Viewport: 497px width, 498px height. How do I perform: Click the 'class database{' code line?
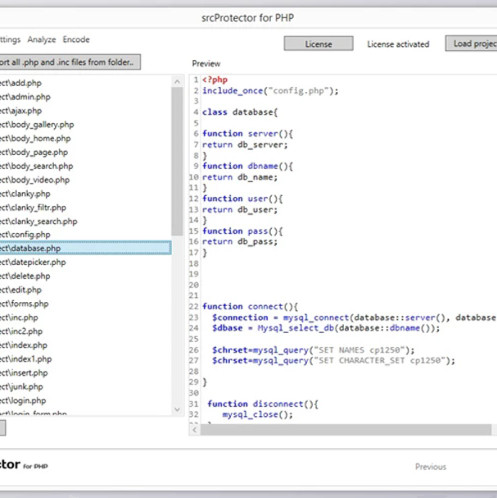tap(240, 112)
